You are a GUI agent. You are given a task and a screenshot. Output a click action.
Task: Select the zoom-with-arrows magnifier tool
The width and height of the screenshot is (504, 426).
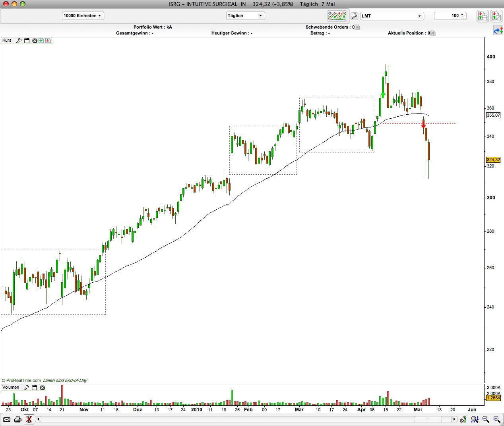click(475, 419)
